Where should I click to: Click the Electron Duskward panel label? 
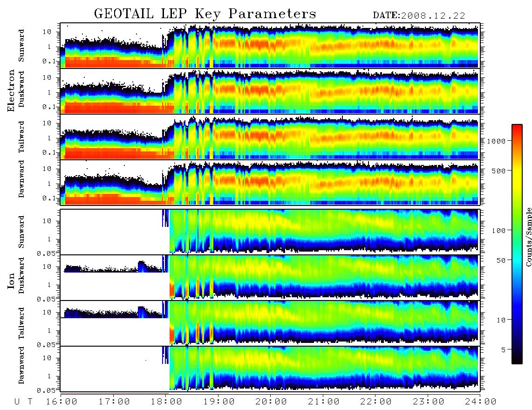point(21,89)
